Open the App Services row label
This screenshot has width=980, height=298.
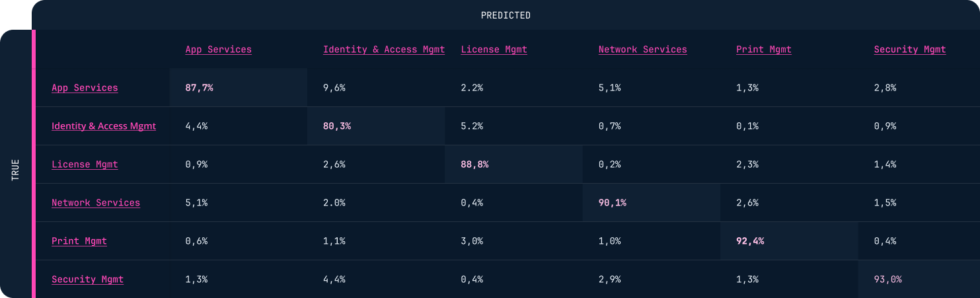pos(85,88)
